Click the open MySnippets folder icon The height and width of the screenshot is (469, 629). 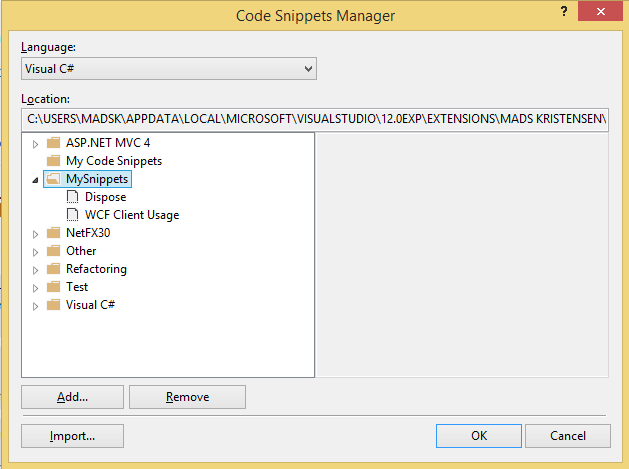pyautogui.click(x=54, y=179)
